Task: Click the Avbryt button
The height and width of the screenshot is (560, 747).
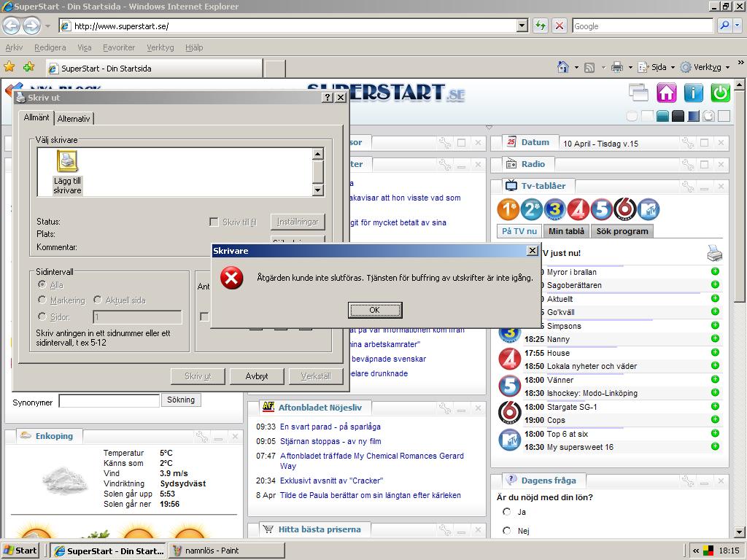Action: coord(257,376)
